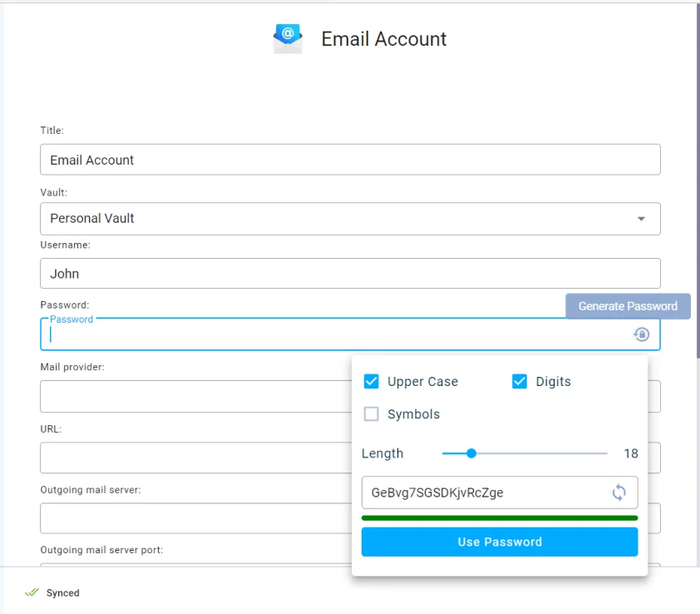Click the Email Account app logo at top
Screen dimensions: 700x614
click(x=287, y=37)
